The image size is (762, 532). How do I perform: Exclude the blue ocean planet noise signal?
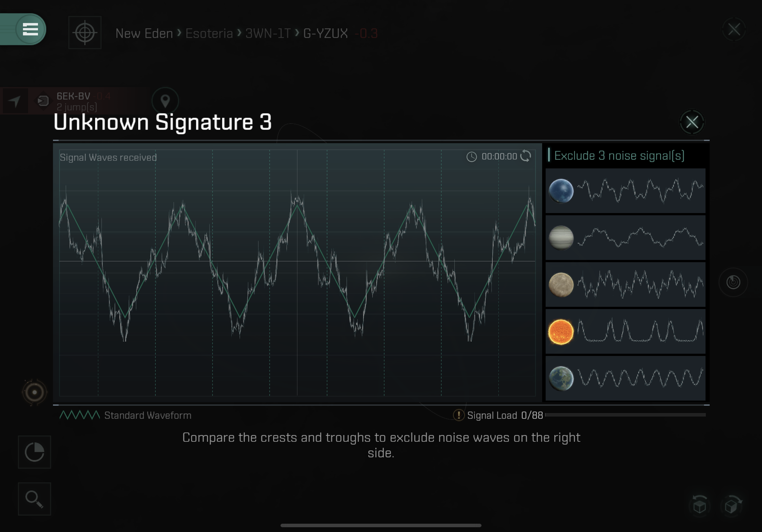[625, 191]
